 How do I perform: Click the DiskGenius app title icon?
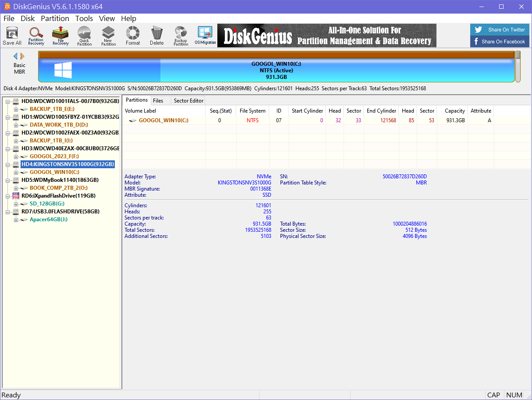(x=7, y=7)
